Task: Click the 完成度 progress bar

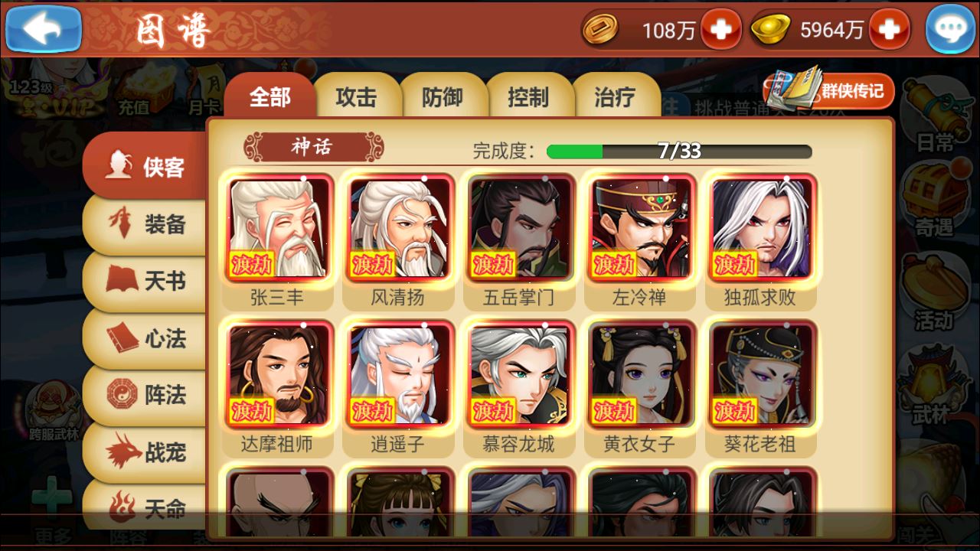Action: (x=679, y=151)
